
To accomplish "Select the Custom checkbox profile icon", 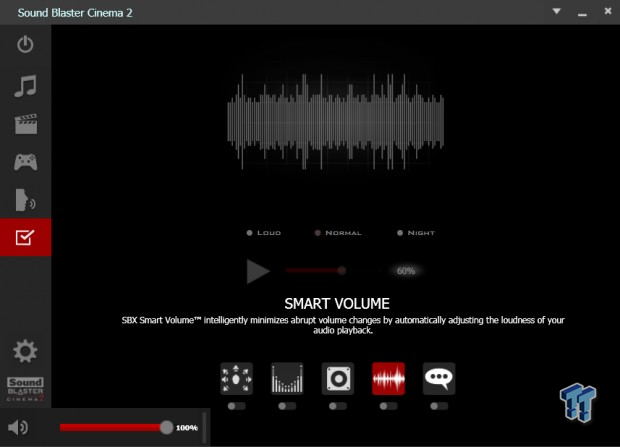I will tap(25, 237).
